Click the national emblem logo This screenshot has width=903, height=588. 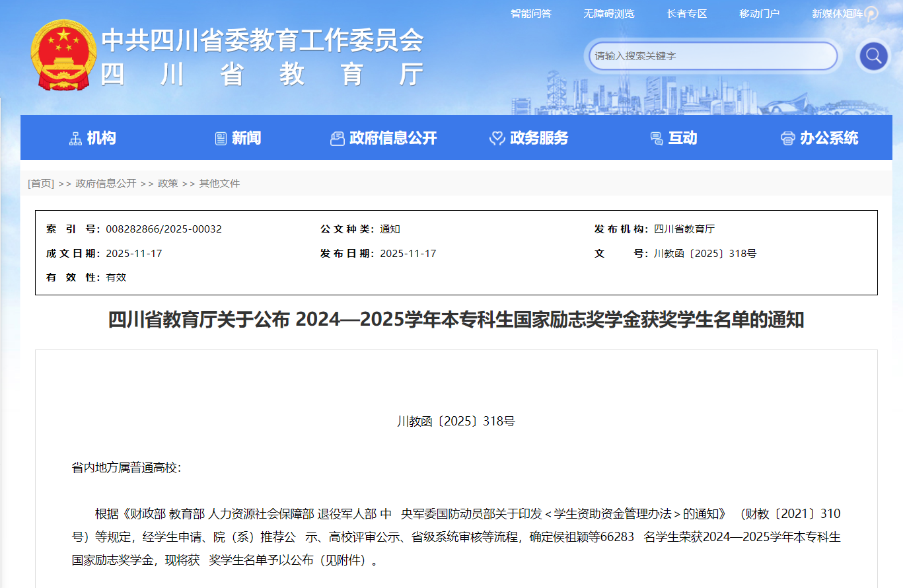point(63,55)
